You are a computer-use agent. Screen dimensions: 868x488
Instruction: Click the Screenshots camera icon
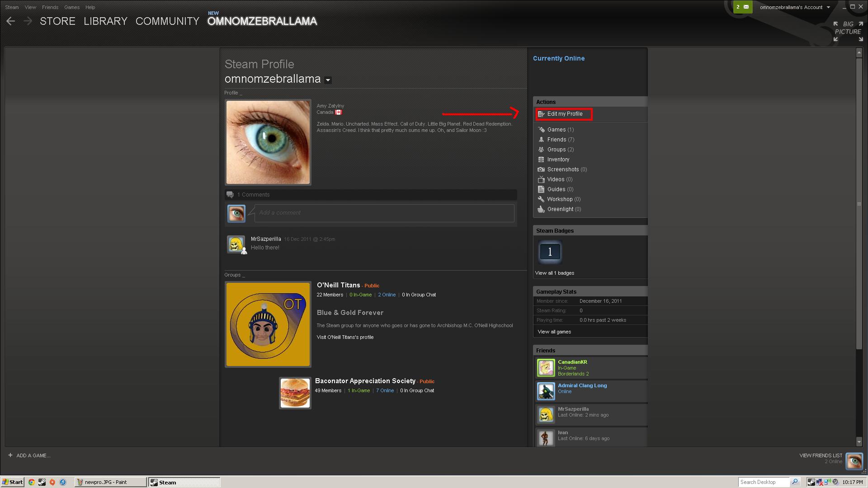[541, 169]
